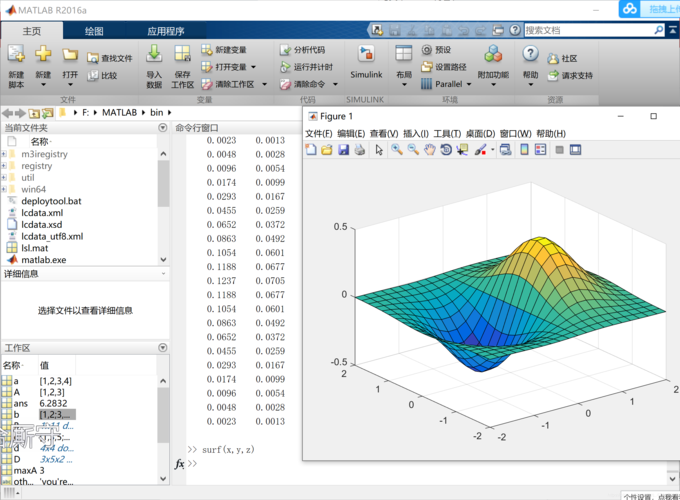Click the Save Figure floppy disk icon
The width and height of the screenshot is (680, 500).
[343, 150]
